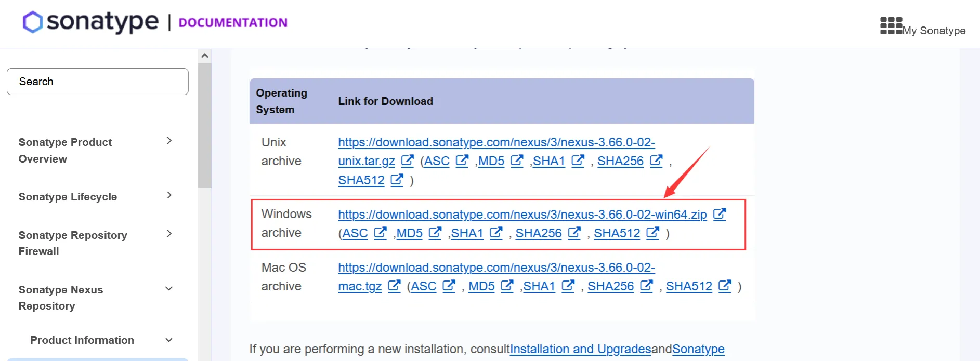Open Windows SHA512 checksum link

tap(617, 233)
